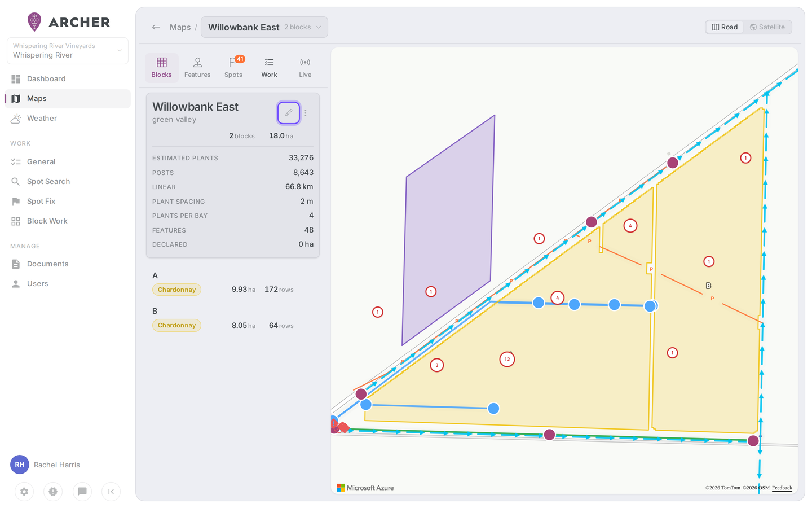The height and width of the screenshot is (508, 812).
Task: Switch map to Road view
Action: (725, 27)
